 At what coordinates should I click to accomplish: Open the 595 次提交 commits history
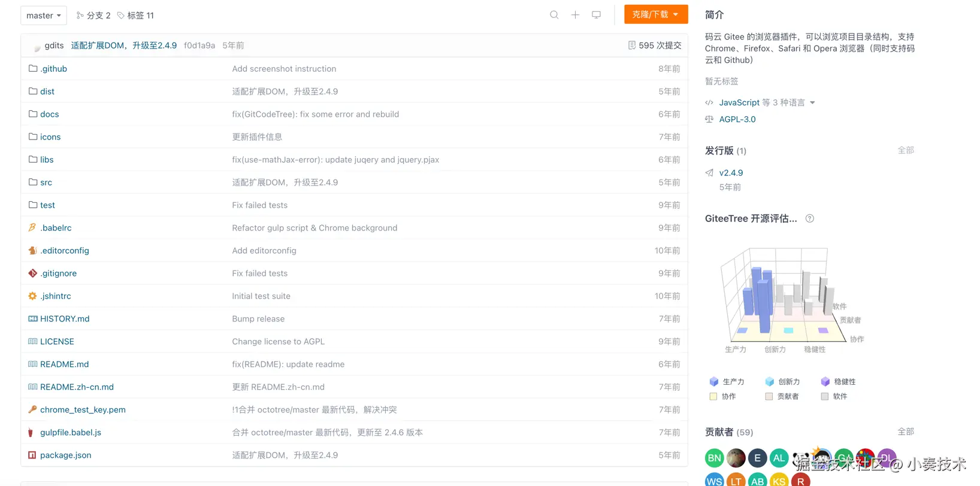point(655,45)
